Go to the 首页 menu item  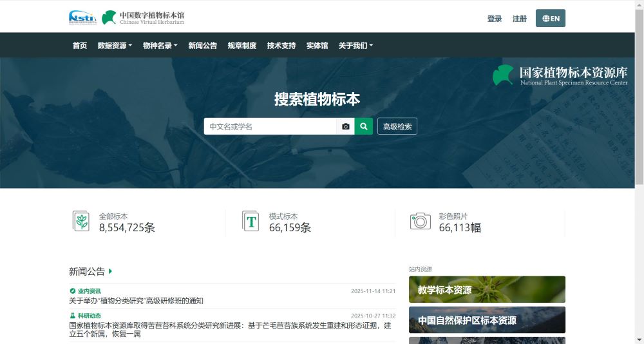[x=80, y=46]
